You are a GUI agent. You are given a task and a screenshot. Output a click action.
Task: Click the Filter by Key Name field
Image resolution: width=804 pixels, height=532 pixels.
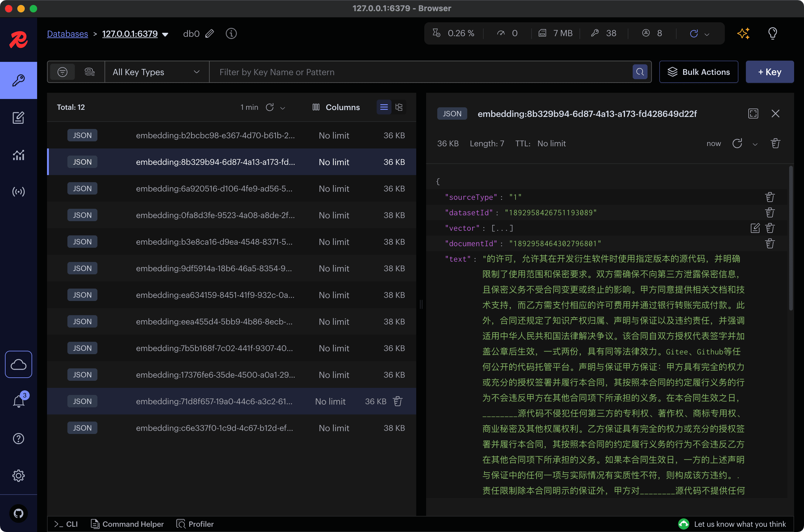pos(421,72)
